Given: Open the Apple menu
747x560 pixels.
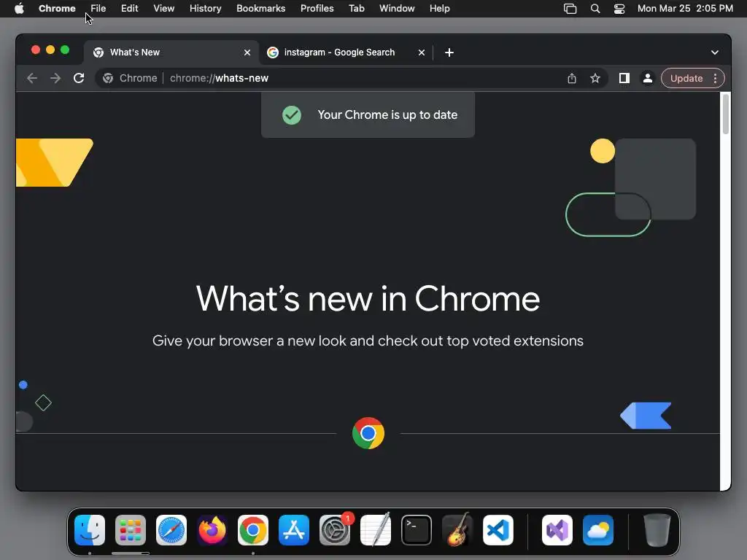Looking at the screenshot, I should coord(19,9).
